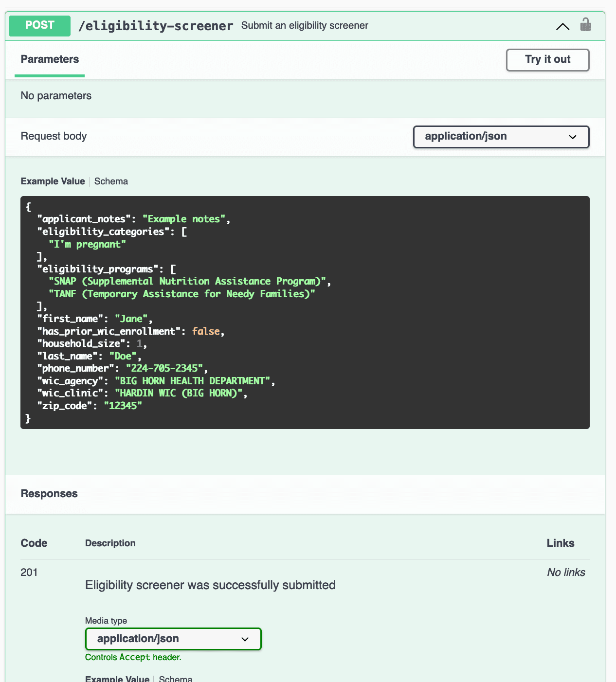
Task: Open Example Value under the 201 response
Action: [117, 678]
